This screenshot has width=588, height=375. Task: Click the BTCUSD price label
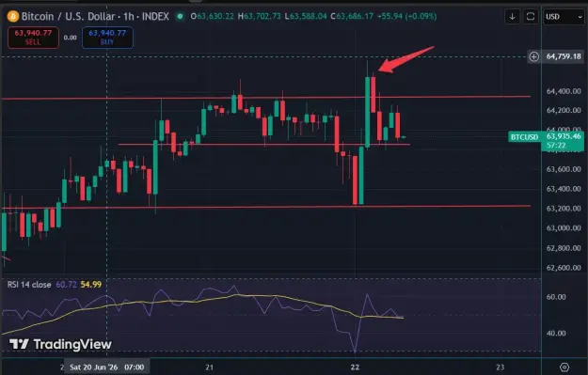tap(525, 137)
